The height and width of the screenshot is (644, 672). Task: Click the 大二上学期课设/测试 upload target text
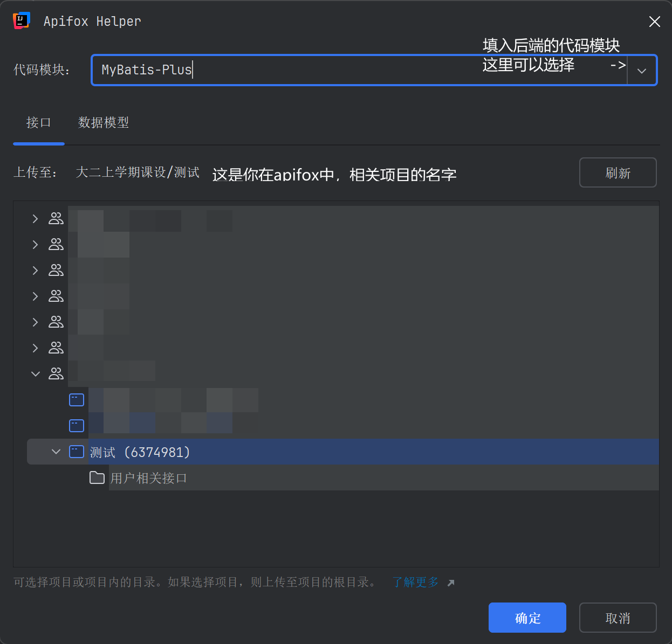(x=138, y=172)
